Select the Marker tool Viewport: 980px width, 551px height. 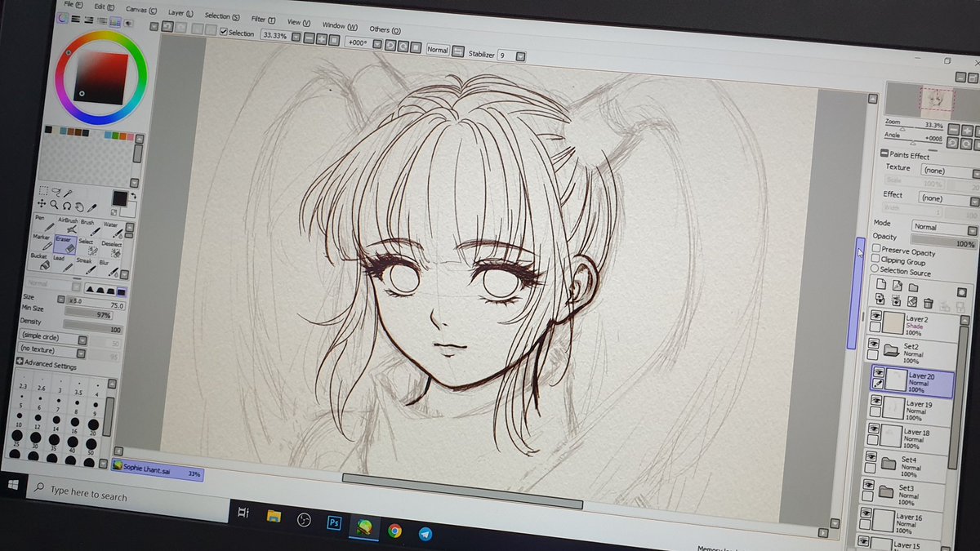pyautogui.click(x=42, y=242)
